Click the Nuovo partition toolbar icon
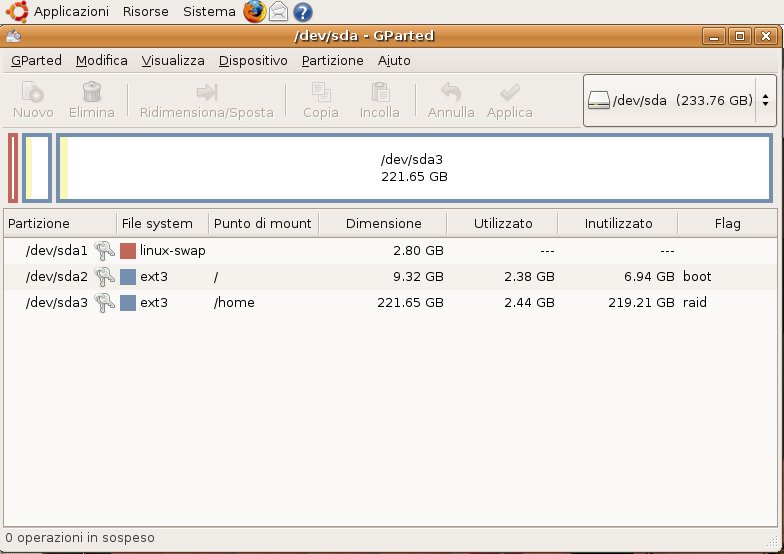784x554 pixels. coord(33,92)
